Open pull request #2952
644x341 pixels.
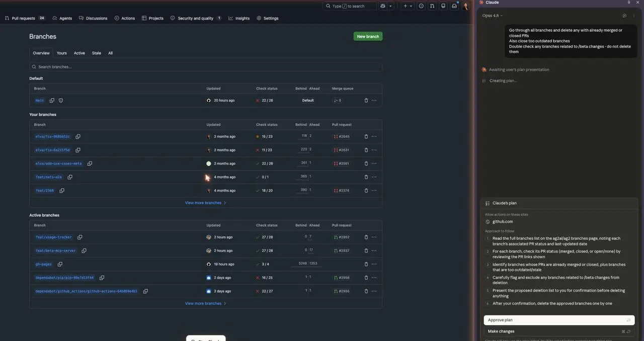(342, 237)
